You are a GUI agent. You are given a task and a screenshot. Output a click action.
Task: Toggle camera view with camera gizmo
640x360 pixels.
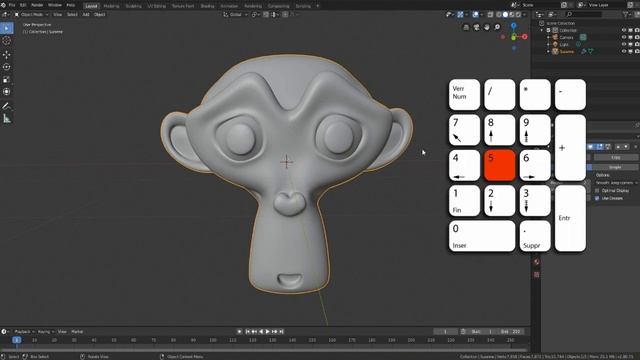476,27
